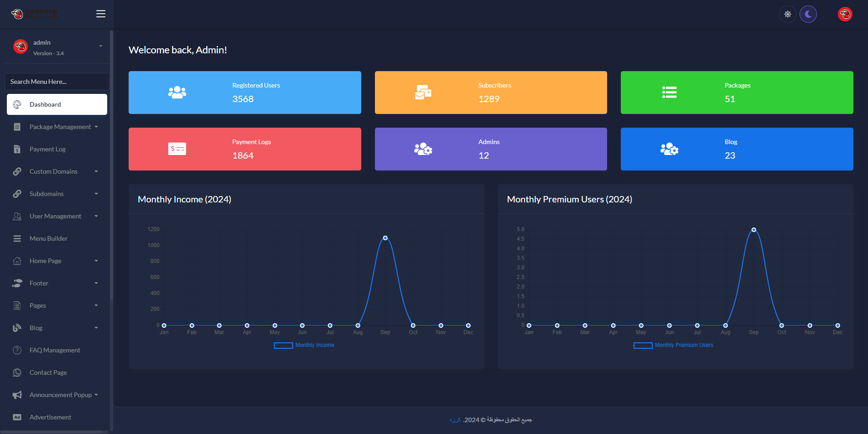Expand Blog sidebar submenu arrow
Viewport: 868px width, 434px height.
pyautogui.click(x=96, y=328)
